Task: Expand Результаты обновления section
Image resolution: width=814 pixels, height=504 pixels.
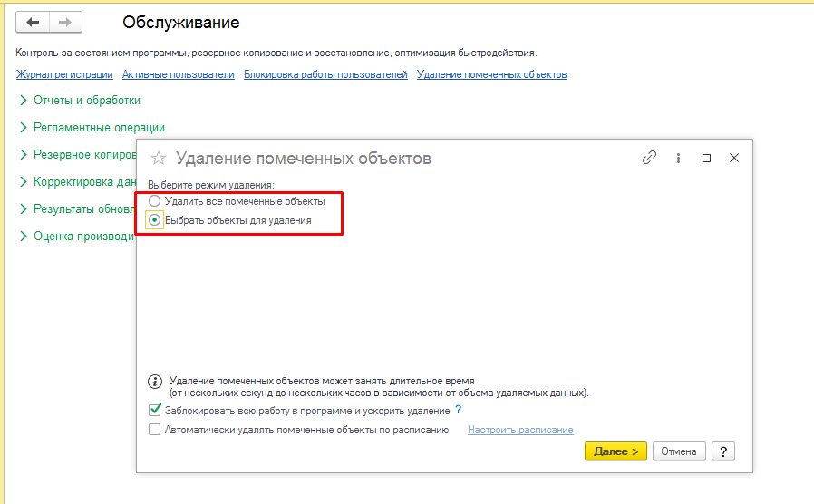Action: (x=78, y=208)
